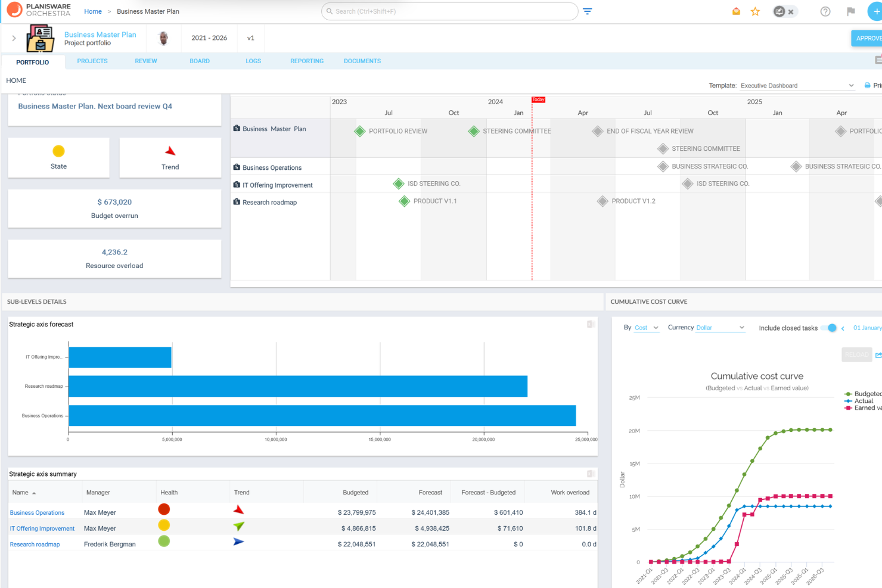Click the red Today marker
Screen dimensions: 882x588
pos(538,99)
